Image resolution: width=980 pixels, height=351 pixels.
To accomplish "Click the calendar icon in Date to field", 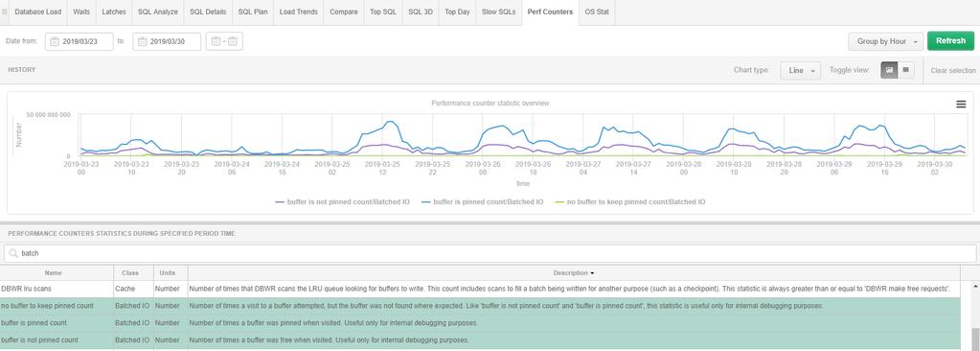I will point(142,42).
